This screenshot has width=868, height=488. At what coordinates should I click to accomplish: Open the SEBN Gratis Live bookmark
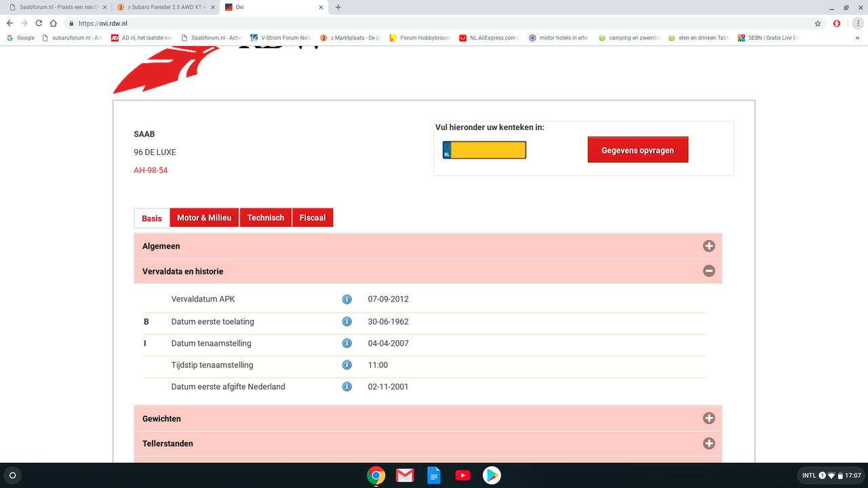click(768, 38)
